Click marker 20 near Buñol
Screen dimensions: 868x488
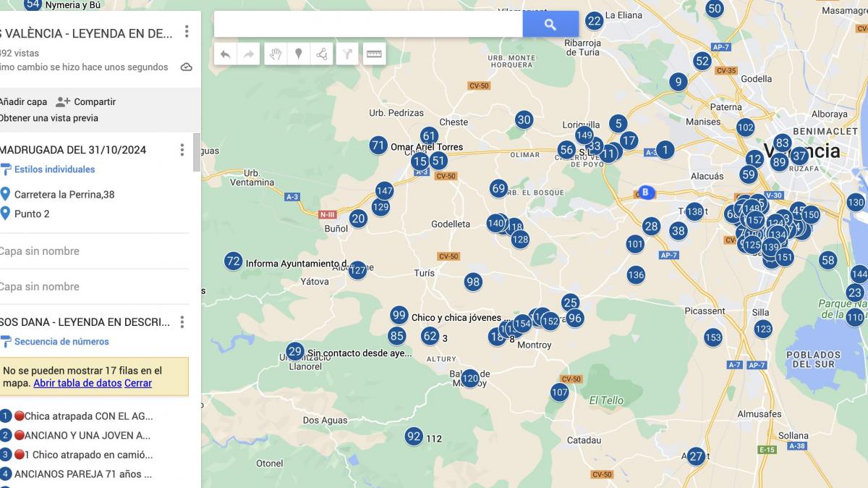tap(358, 219)
